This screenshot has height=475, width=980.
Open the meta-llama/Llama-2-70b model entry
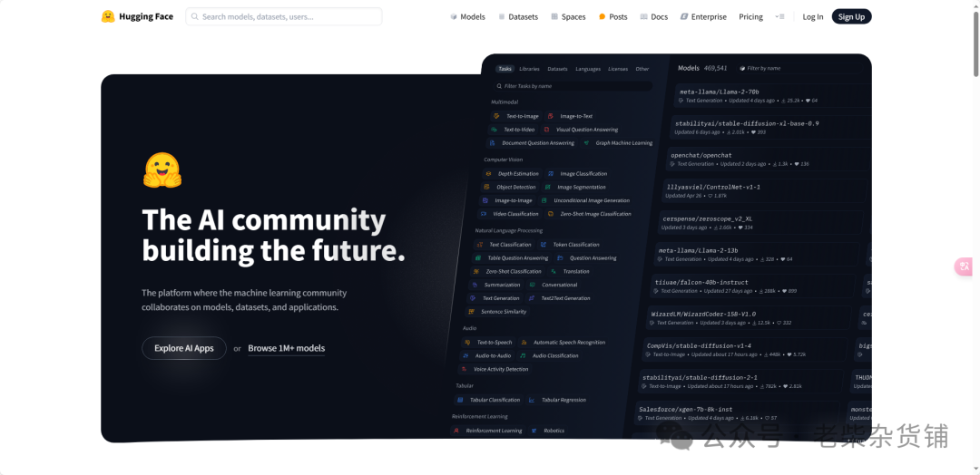(772, 95)
